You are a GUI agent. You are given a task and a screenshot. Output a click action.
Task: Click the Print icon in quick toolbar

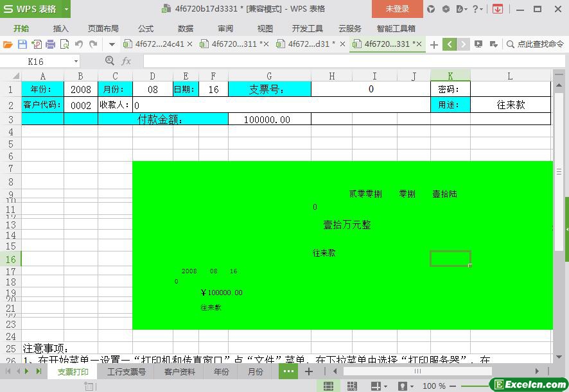coord(50,44)
